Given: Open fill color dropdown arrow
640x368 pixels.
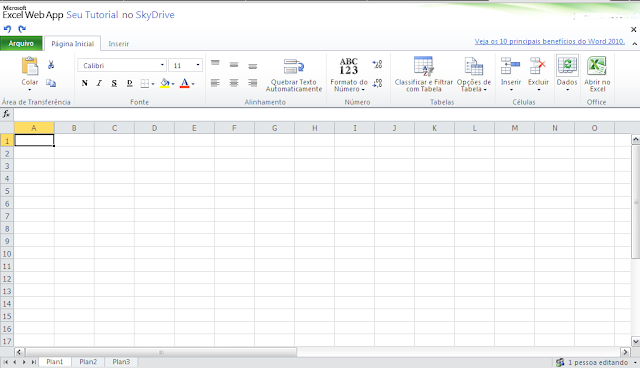Looking at the screenshot, I should click(x=173, y=84).
